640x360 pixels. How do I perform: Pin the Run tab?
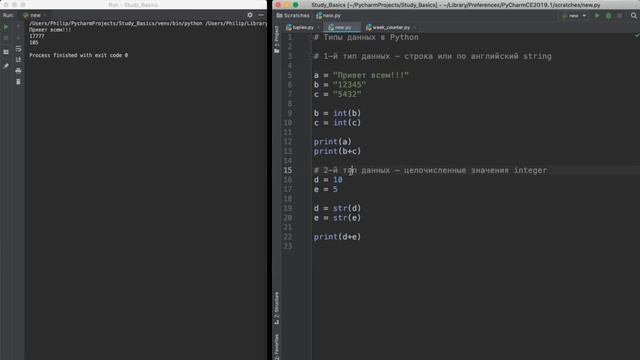6,66
